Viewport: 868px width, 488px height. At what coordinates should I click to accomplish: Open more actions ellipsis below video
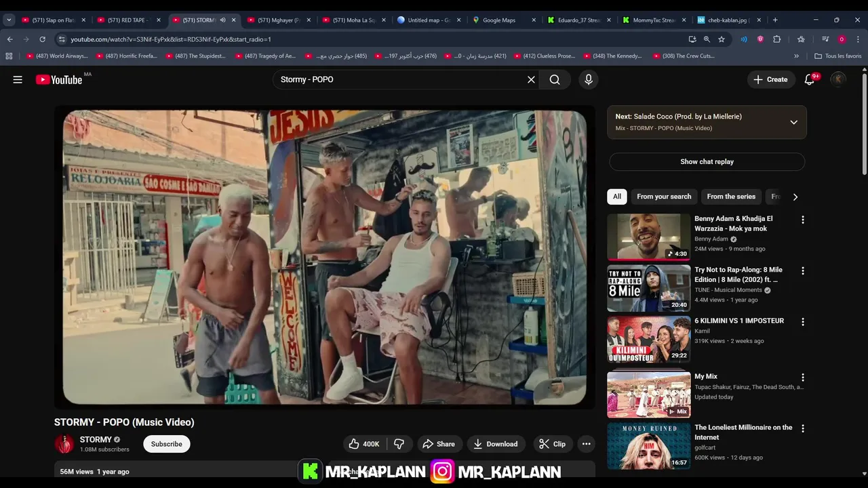[586, 444]
